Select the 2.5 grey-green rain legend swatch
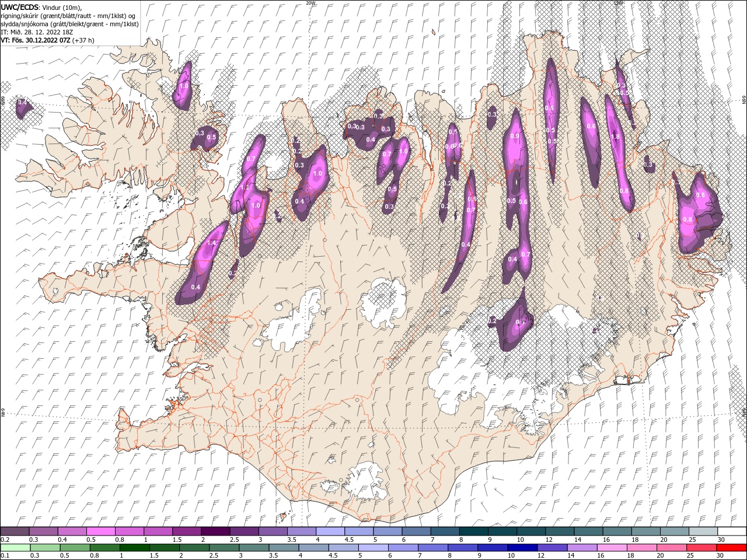This screenshot has width=747, height=560. point(224,548)
